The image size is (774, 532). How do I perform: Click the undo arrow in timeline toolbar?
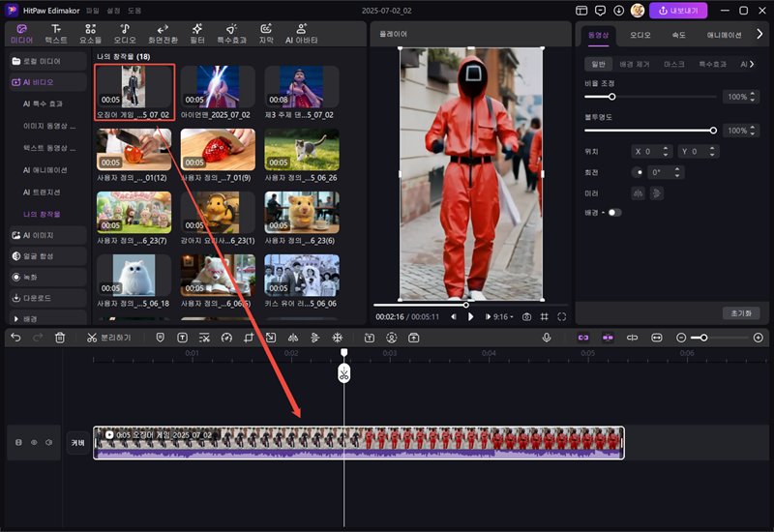coord(15,338)
